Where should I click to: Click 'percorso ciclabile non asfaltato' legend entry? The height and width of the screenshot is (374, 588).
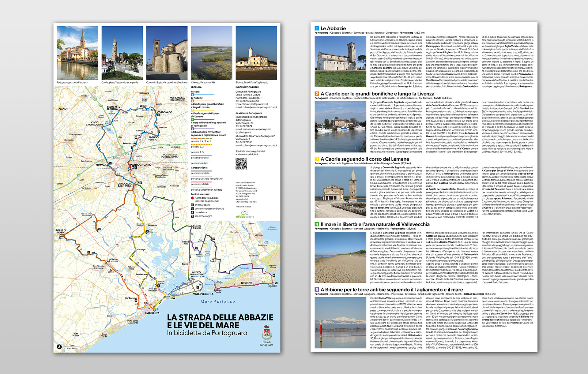click(206, 190)
